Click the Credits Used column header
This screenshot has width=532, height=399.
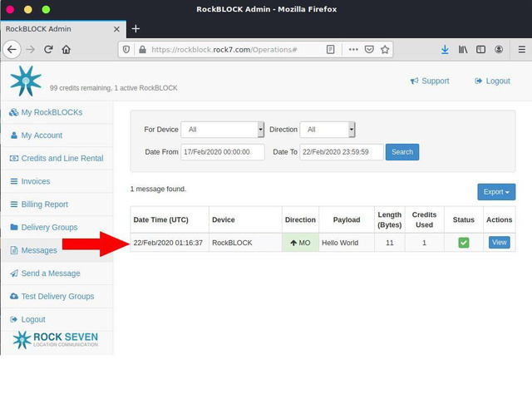(x=424, y=219)
